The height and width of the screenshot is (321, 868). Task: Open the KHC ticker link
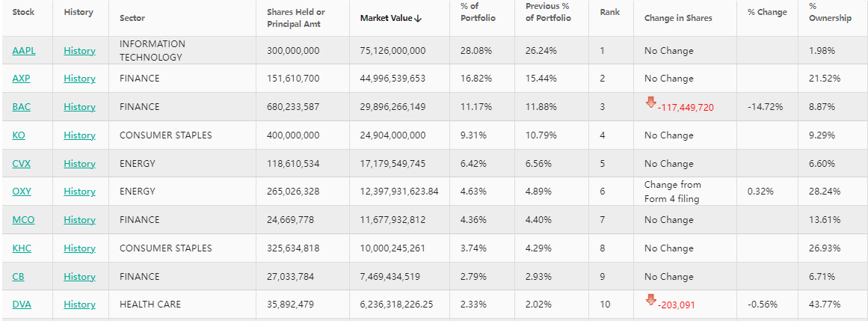[x=22, y=248]
